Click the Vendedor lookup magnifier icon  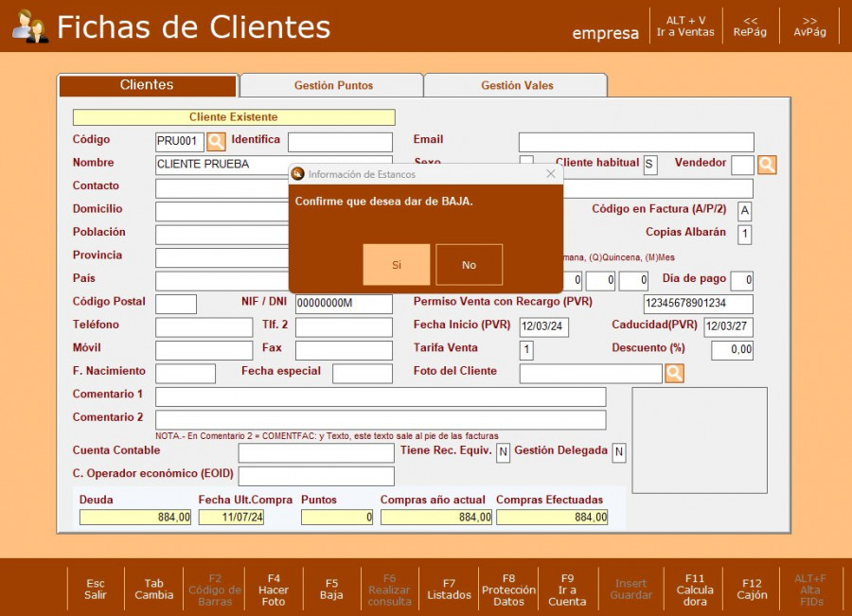[x=767, y=165]
